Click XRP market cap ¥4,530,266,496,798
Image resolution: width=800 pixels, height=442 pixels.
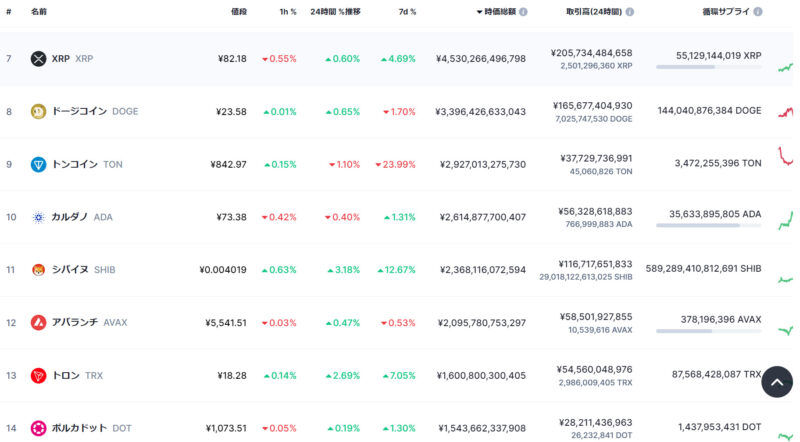[481, 59]
